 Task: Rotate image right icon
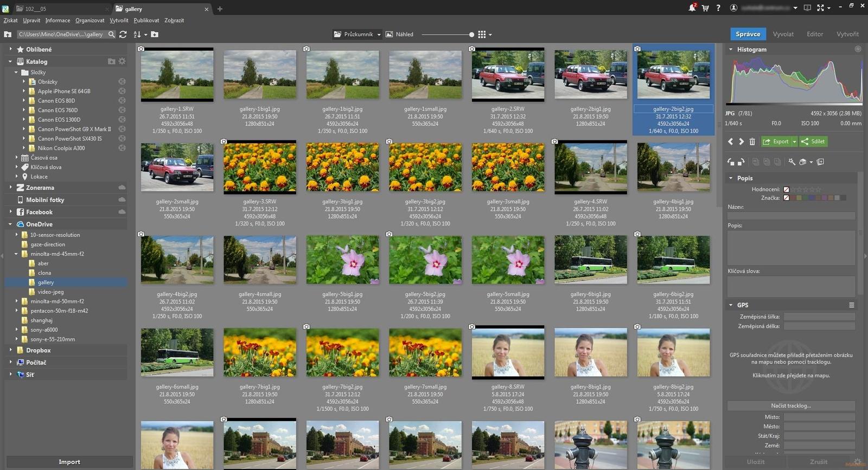(741, 162)
